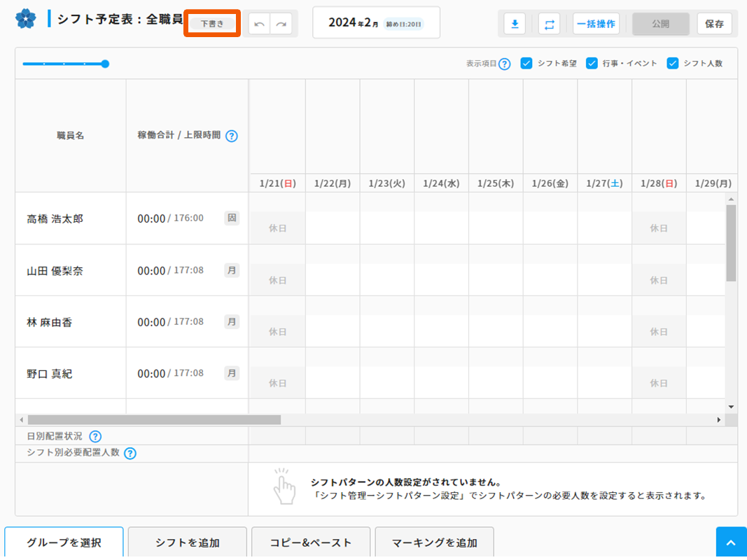The image size is (747, 560).
Task: Click the swap/refresh arrows icon
Action: pyautogui.click(x=549, y=24)
